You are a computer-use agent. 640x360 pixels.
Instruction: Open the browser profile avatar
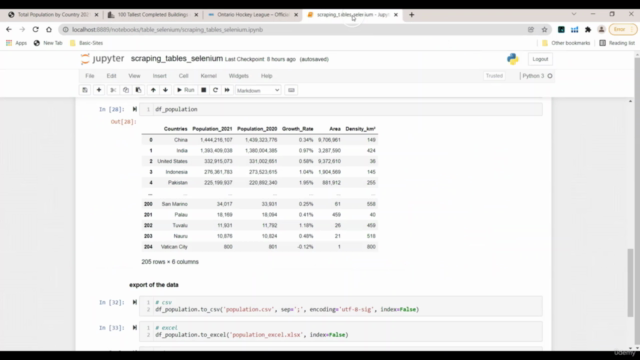click(x=601, y=29)
